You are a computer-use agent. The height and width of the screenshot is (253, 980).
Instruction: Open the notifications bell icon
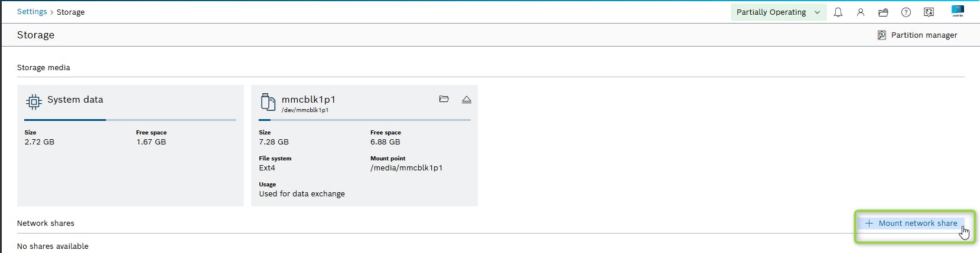pos(838,12)
